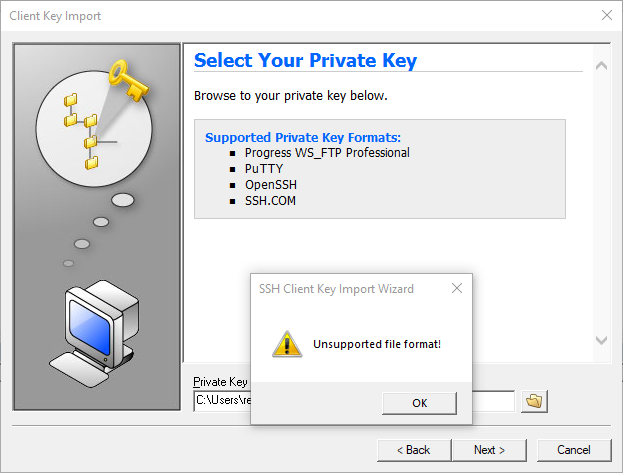Click the PuTTY format list entry
Image resolution: width=623 pixels, height=473 pixels.
coord(264,169)
